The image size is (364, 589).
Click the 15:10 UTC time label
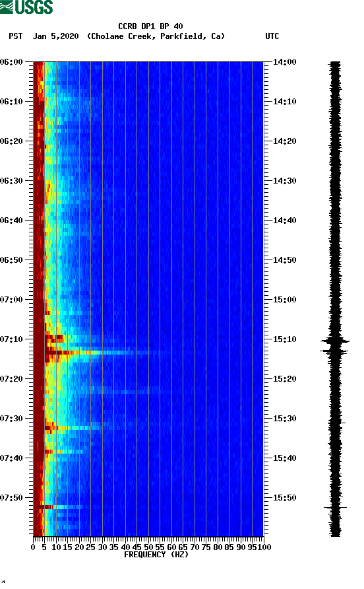284,339
